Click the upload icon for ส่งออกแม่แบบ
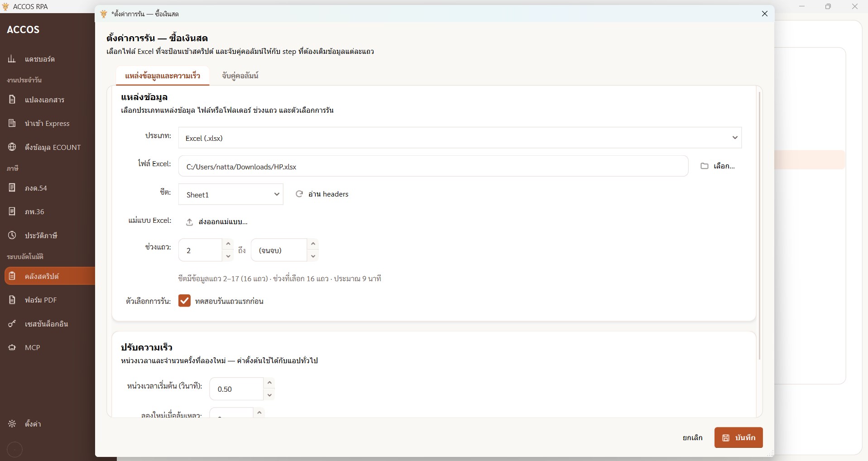This screenshot has height=461, width=868. [189, 222]
